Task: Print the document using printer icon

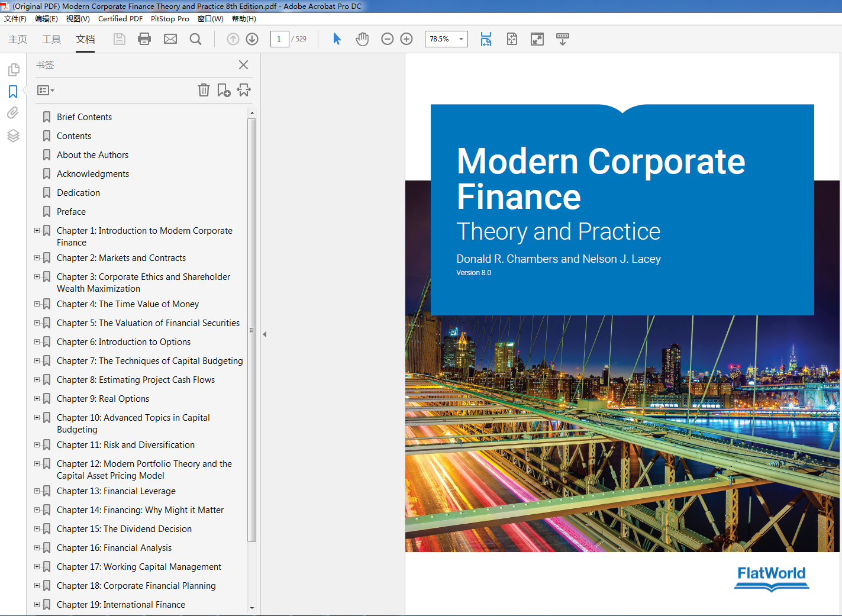Action: click(x=144, y=39)
